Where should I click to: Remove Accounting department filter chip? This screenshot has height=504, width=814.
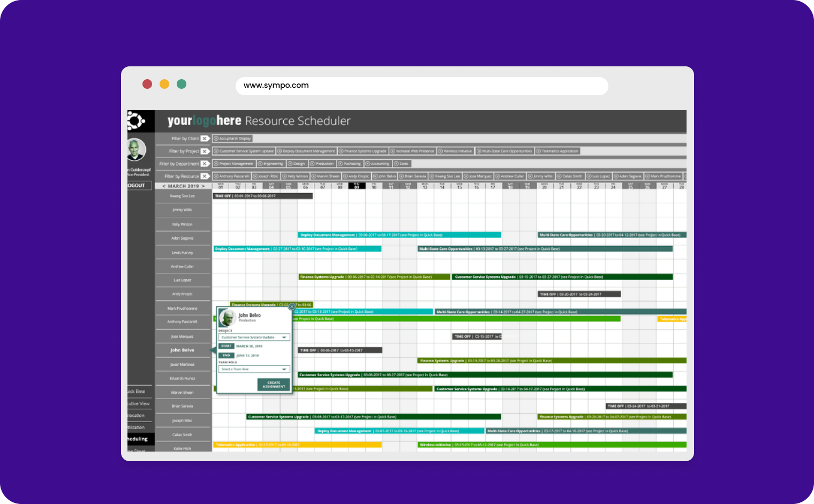367,164
